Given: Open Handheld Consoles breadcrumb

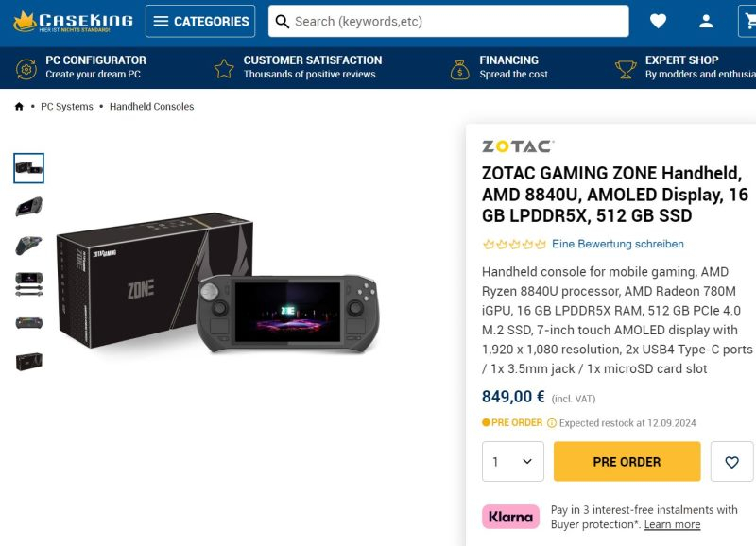Looking at the screenshot, I should point(151,107).
